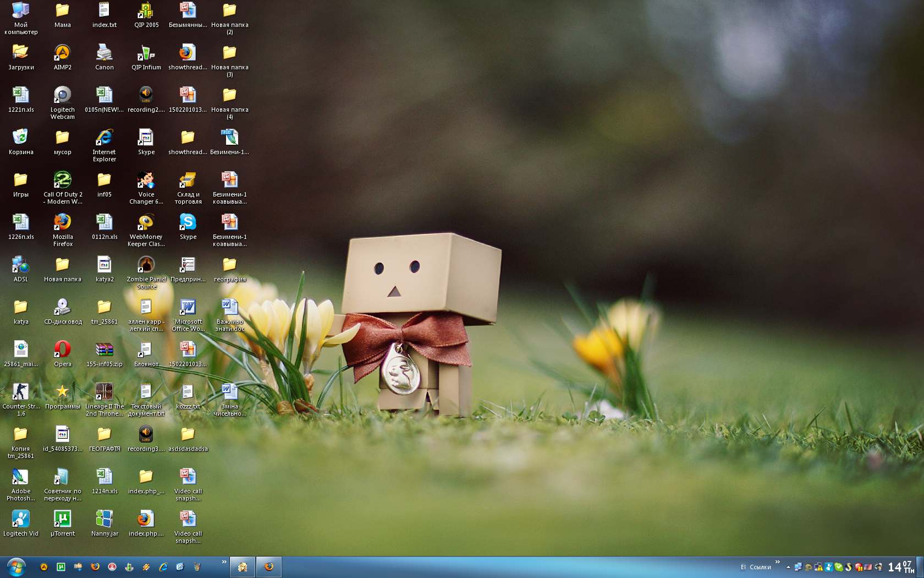The height and width of the screenshot is (578, 924).
Task: Show hidden system tray icons arrow
Action: [x=788, y=567]
